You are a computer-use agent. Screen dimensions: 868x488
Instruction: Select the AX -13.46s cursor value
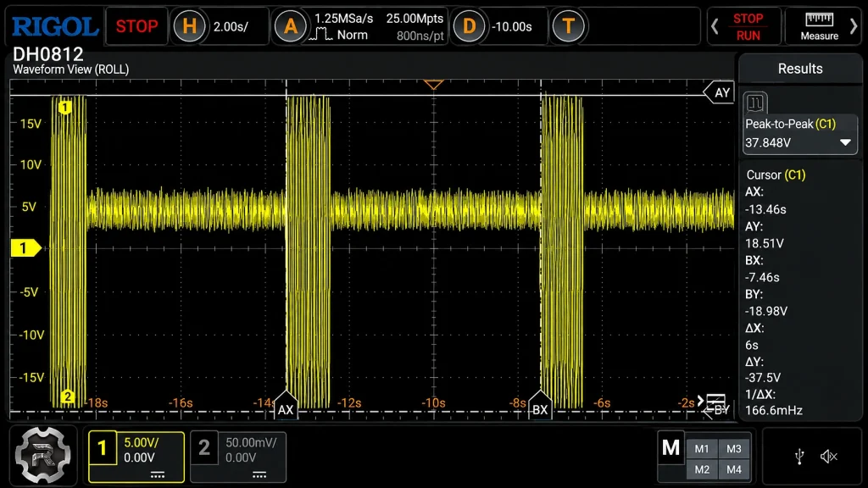pyautogui.click(x=765, y=210)
